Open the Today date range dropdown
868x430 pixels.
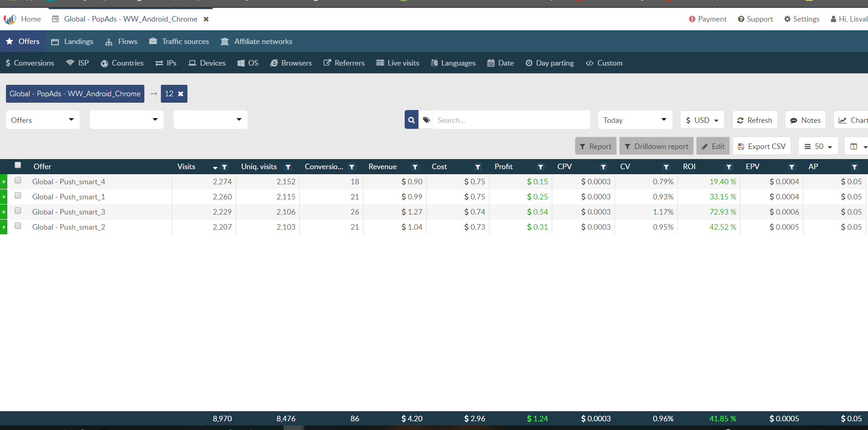(x=635, y=120)
